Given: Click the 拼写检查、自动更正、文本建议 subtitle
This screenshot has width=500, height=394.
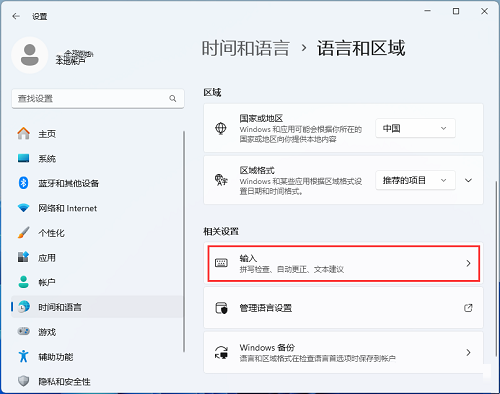Looking at the screenshot, I should (x=292, y=269).
